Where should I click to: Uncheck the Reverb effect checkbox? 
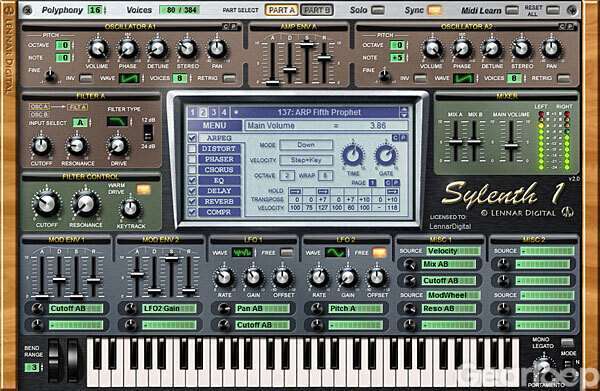(x=192, y=201)
